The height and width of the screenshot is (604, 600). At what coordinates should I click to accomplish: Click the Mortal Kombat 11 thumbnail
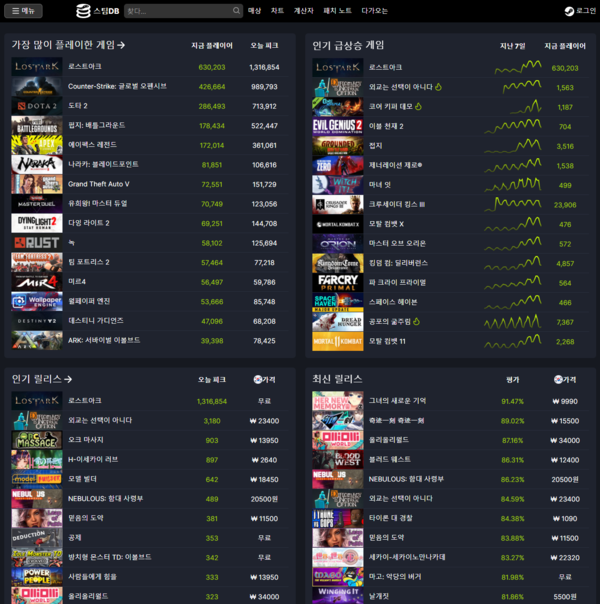pos(338,341)
